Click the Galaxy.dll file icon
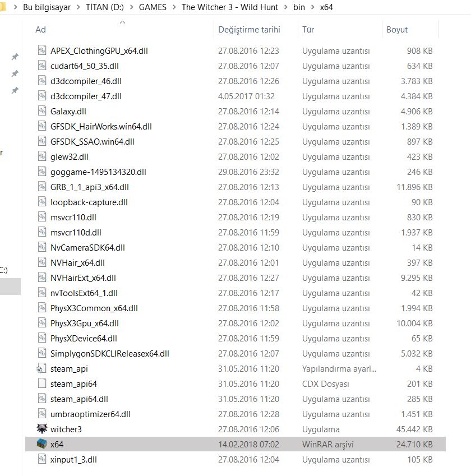471x476 pixels. pos(42,111)
